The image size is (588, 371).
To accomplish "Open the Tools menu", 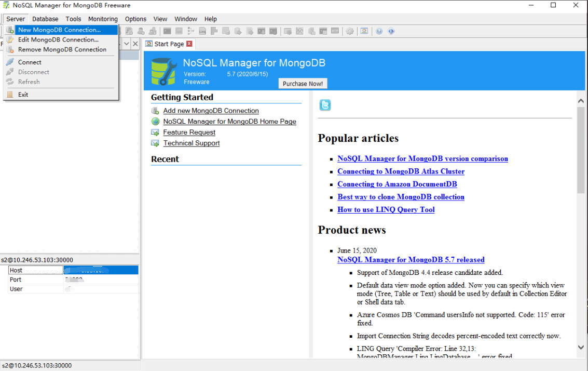I will (73, 19).
